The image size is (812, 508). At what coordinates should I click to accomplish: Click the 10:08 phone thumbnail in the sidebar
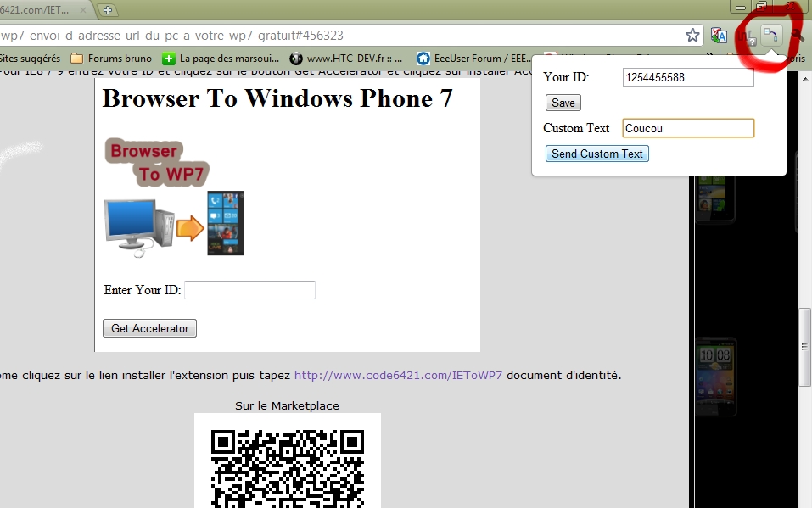pos(715,377)
